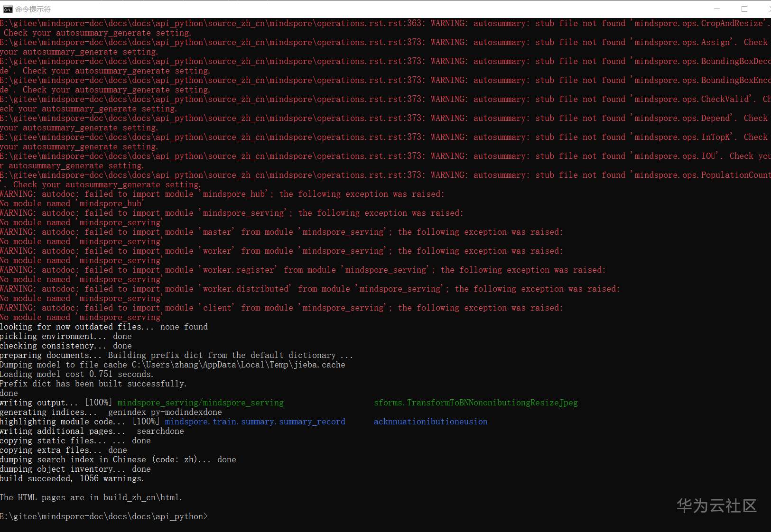Click 'No module named mindspore_hub' line
771x532 pixels.
pos(71,203)
